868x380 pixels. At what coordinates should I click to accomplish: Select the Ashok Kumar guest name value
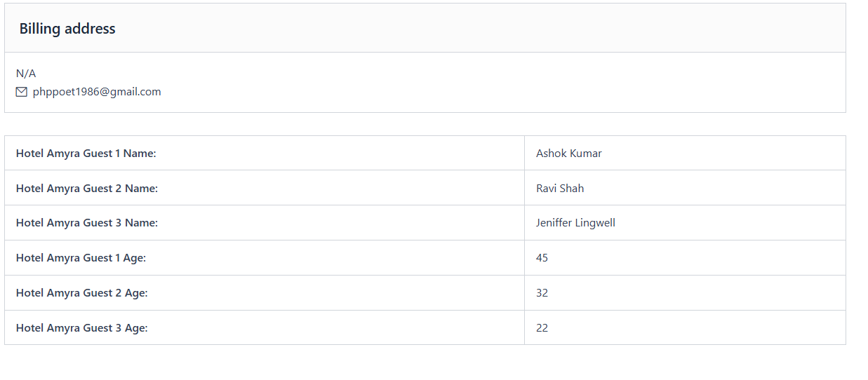coord(568,154)
